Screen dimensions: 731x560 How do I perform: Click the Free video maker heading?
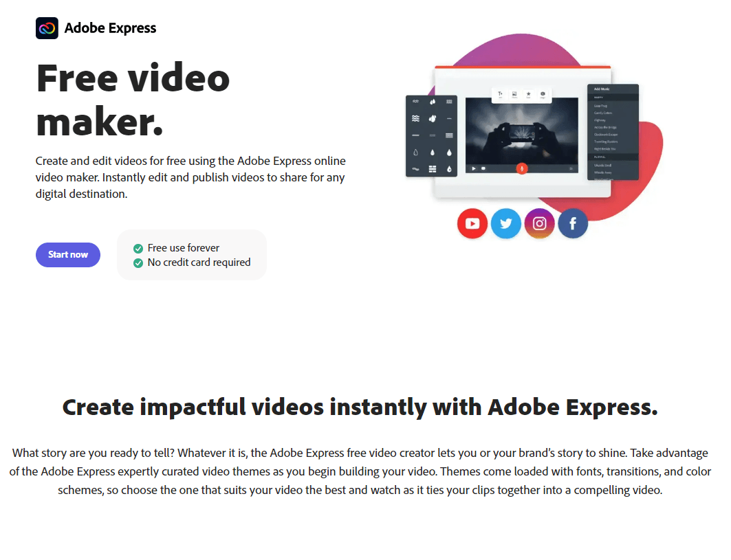(x=133, y=100)
